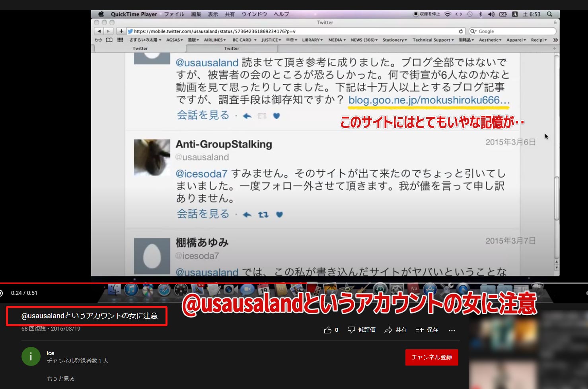
Task: Open the volume speaker icon in the menu bar
Action: 491,14
